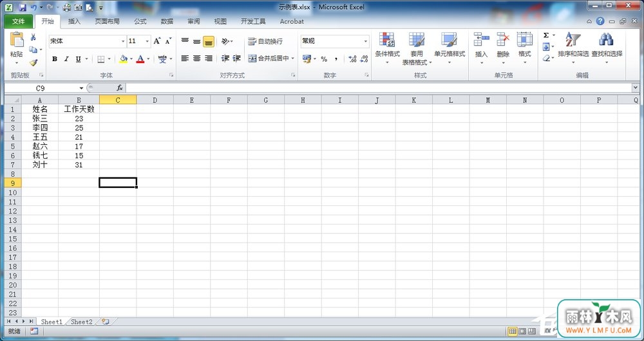Open the font size 11 dropdown
This screenshot has height=341, width=644.
tap(147, 41)
